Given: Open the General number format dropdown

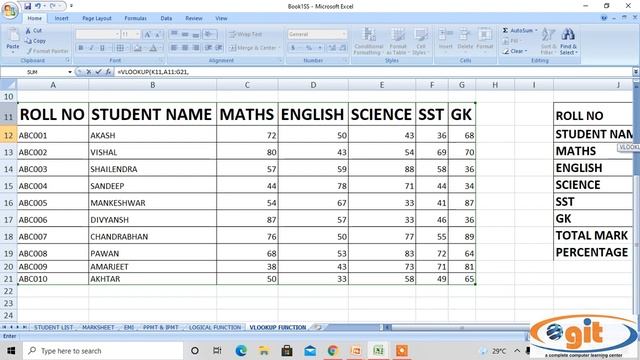Looking at the screenshot, I should [x=344, y=34].
